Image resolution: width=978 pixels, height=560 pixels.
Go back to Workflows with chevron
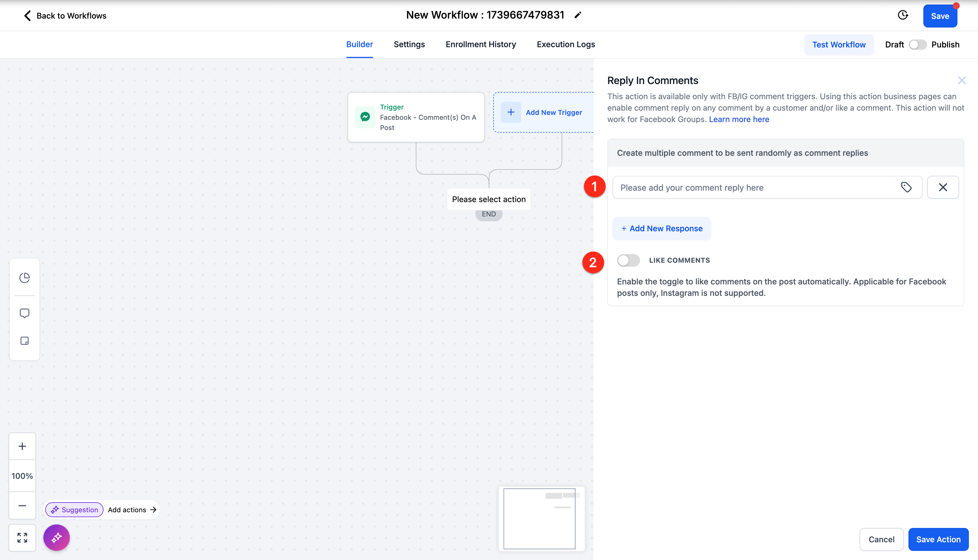pos(28,16)
